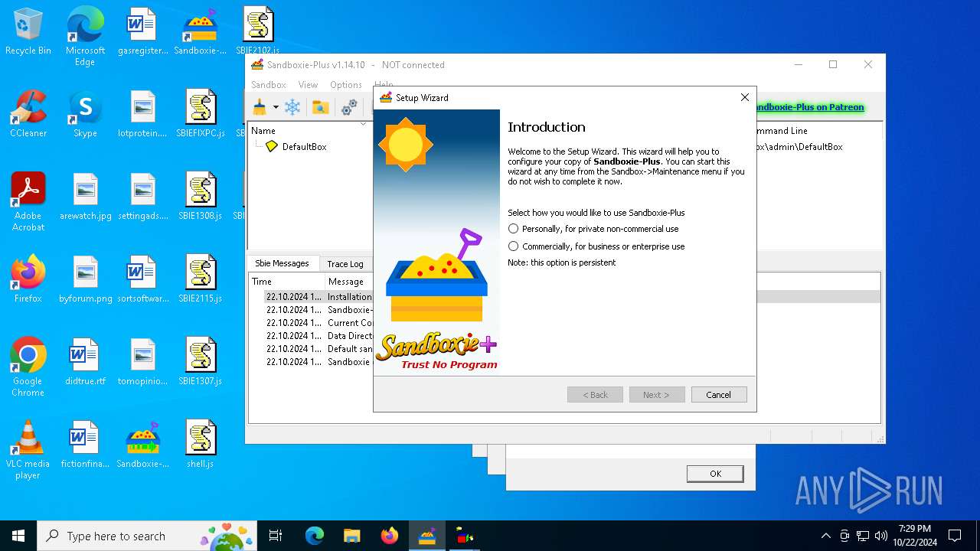Image resolution: width=980 pixels, height=551 pixels.
Task: Open VLC media player shortcut
Action: (x=28, y=450)
